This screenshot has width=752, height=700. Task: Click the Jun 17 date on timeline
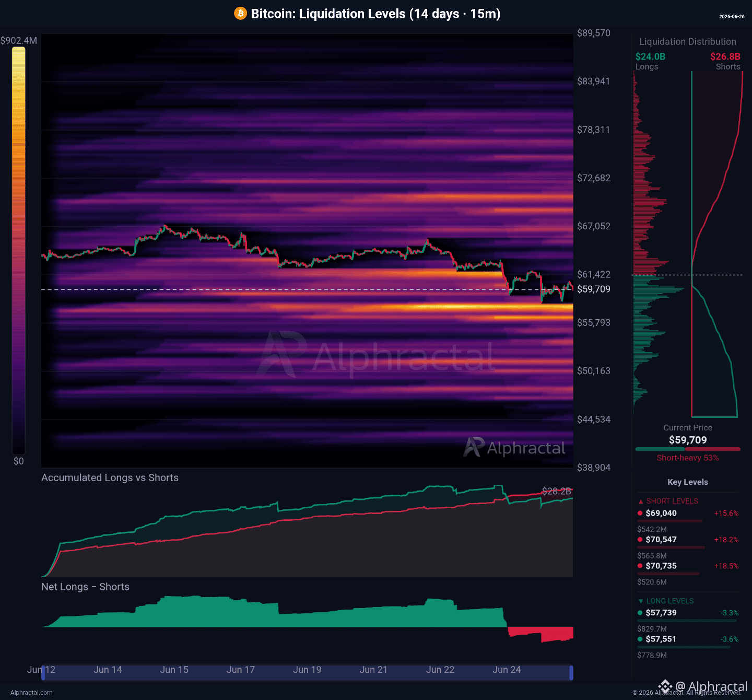(241, 670)
